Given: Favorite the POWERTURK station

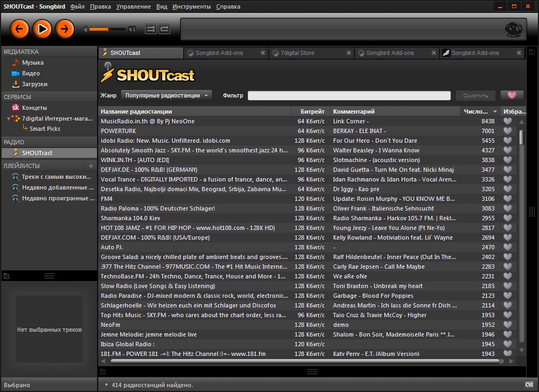Looking at the screenshot, I should pos(507,131).
